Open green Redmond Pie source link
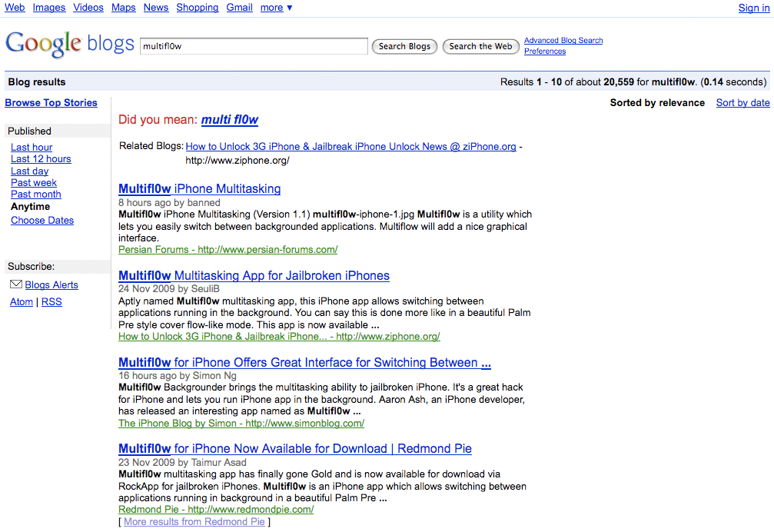774x532 pixels. [216, 509]
